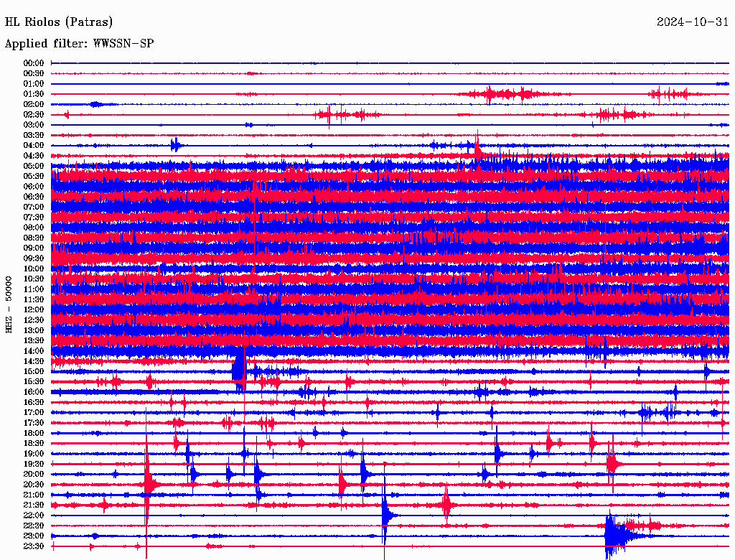Select the 19:00 time label
This screenshot has width=735, height=560.
coord(34,454)
